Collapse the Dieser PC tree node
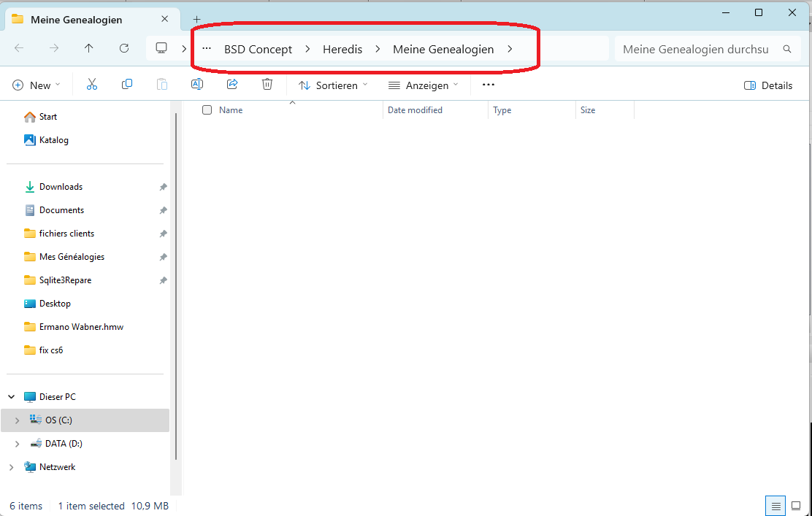Image resolution: width=812 pixels, height=516 pixels. click(x=12, y=397)
